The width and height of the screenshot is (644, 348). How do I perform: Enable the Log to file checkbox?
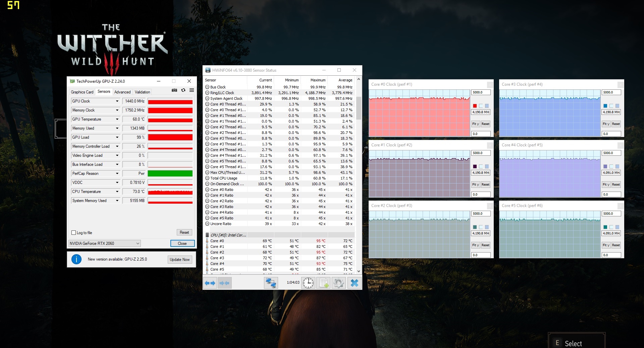(74, 233)
